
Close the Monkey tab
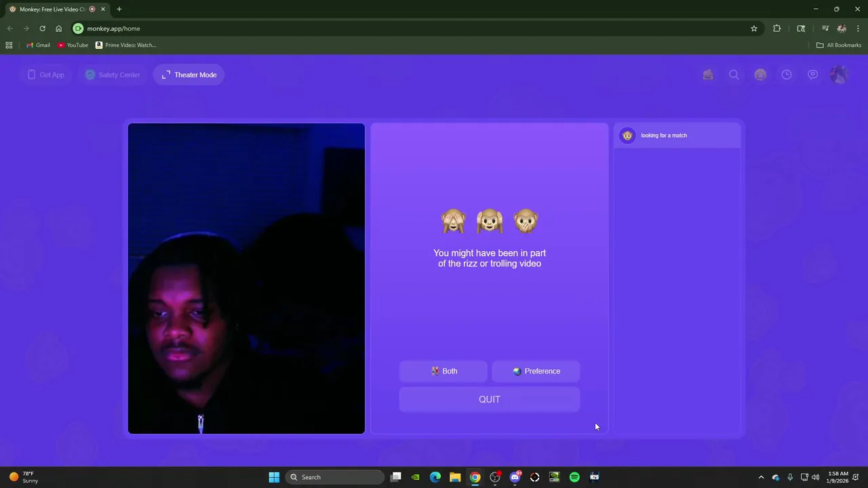point(102,9)
